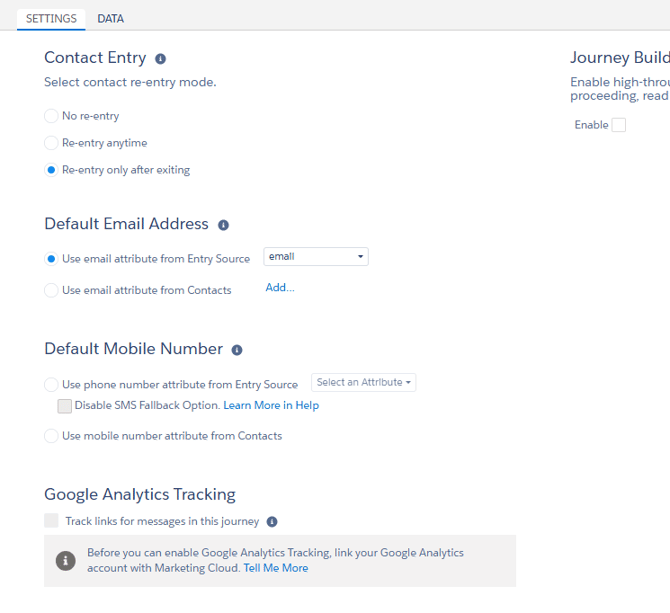Open the SETTINGS tab
The width and height of the screenshot is (670, 613).
click(51, 18)
